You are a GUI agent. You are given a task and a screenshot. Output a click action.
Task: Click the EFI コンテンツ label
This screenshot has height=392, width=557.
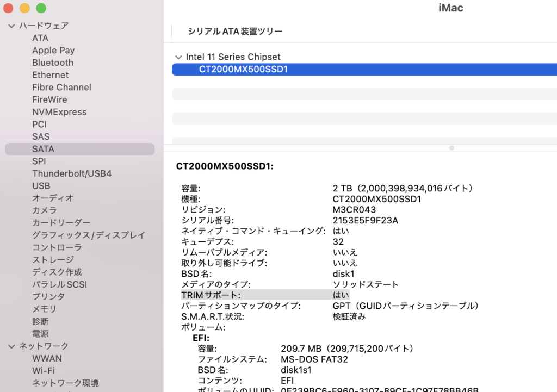pos(220,381)
